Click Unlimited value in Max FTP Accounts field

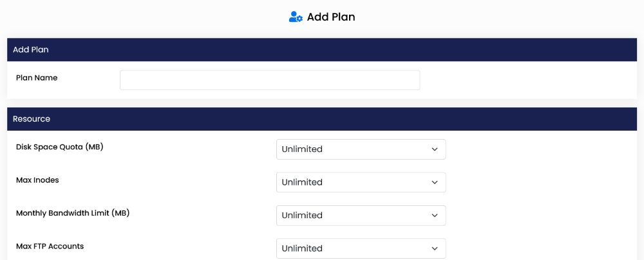302,248
